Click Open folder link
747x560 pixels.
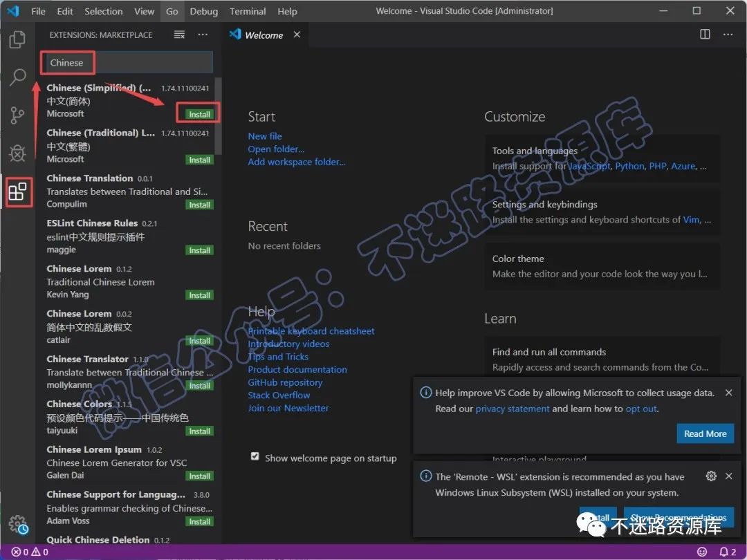pyautogui.click(x=276, y=149)
